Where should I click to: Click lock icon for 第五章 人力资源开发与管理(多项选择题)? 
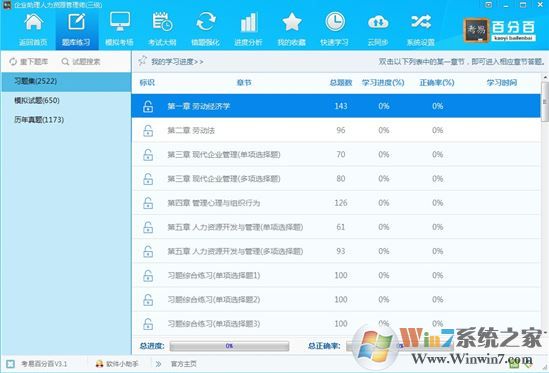click(x=148, y=251)
